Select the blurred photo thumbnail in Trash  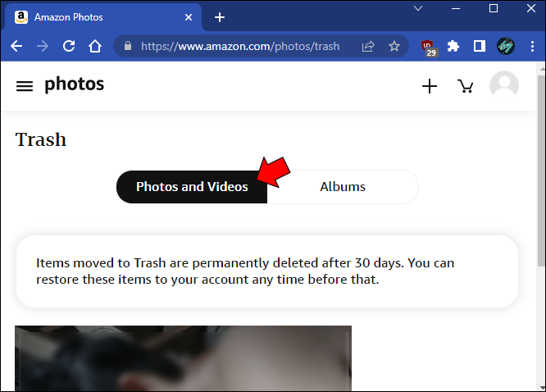[x=183, y=358]
